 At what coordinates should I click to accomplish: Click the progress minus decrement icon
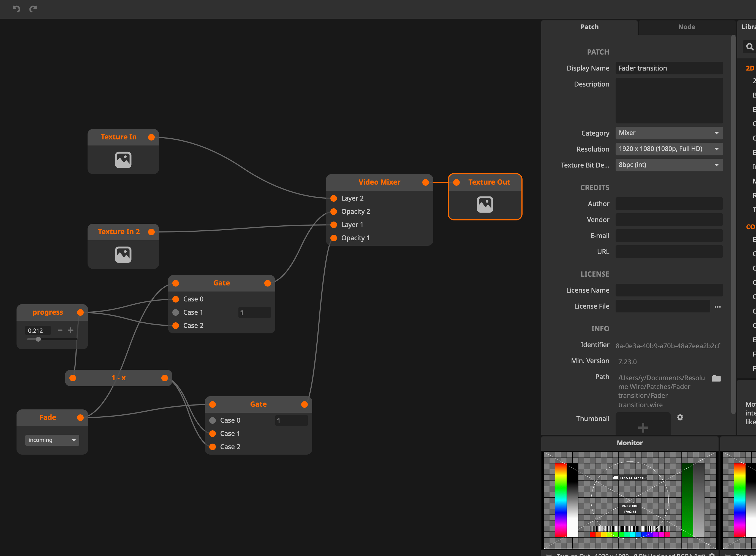pos(60,330)
